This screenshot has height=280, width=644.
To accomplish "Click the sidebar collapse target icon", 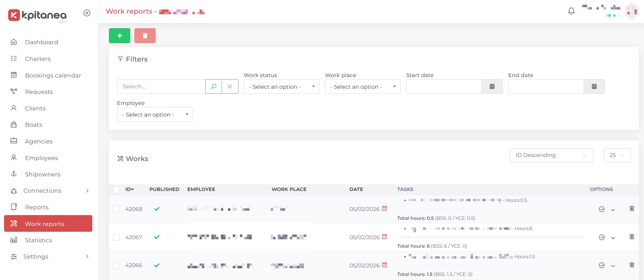I will [87, 13].
